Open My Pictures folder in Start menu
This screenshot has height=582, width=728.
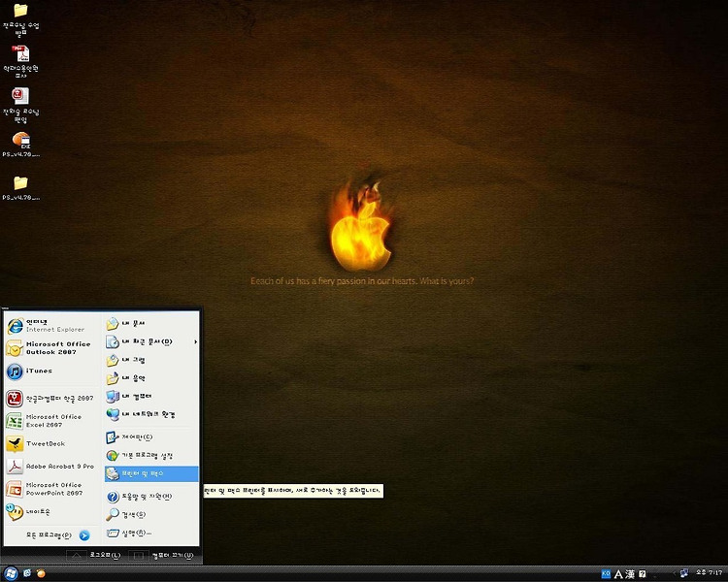point(151,360)
